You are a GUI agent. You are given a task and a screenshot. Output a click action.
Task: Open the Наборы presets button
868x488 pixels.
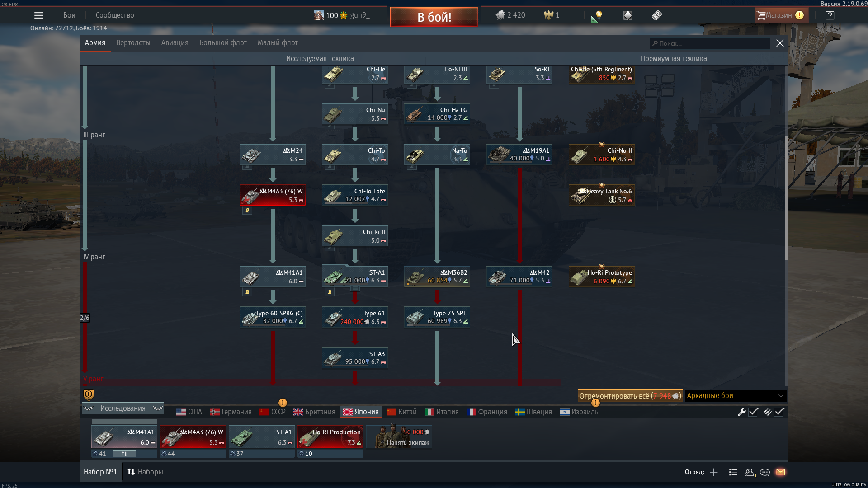pos(145,472)
